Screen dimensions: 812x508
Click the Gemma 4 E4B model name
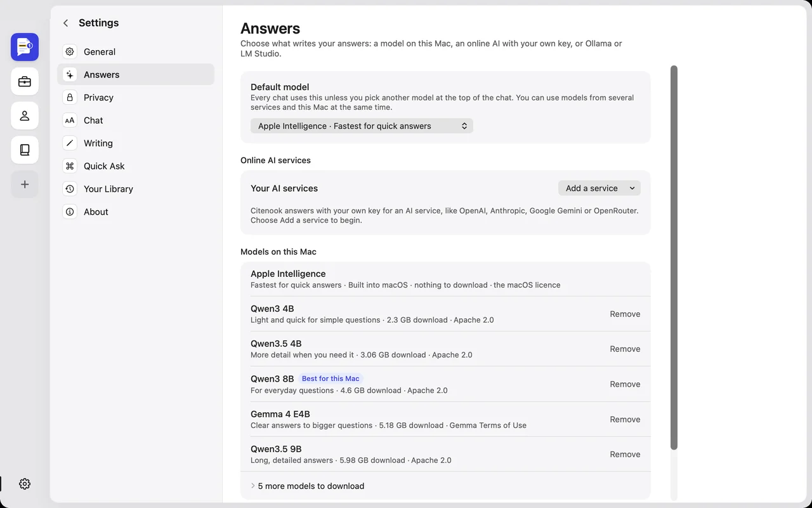[280, 414]
